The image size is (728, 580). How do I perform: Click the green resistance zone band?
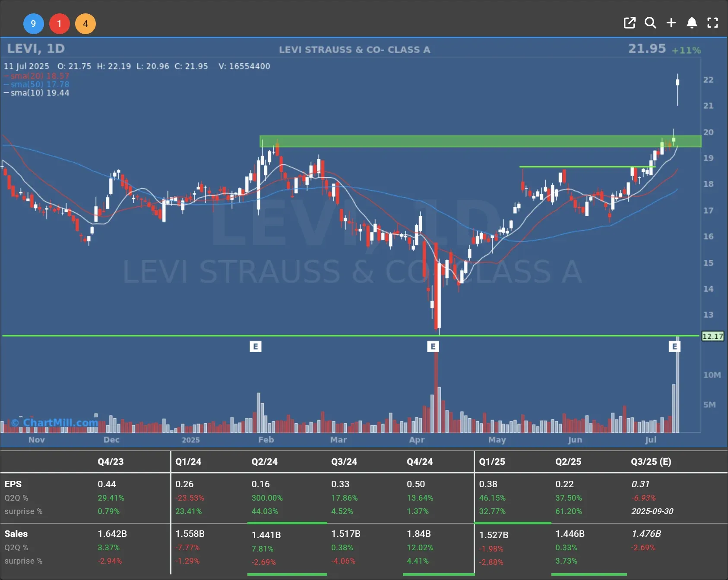[480, 142]
